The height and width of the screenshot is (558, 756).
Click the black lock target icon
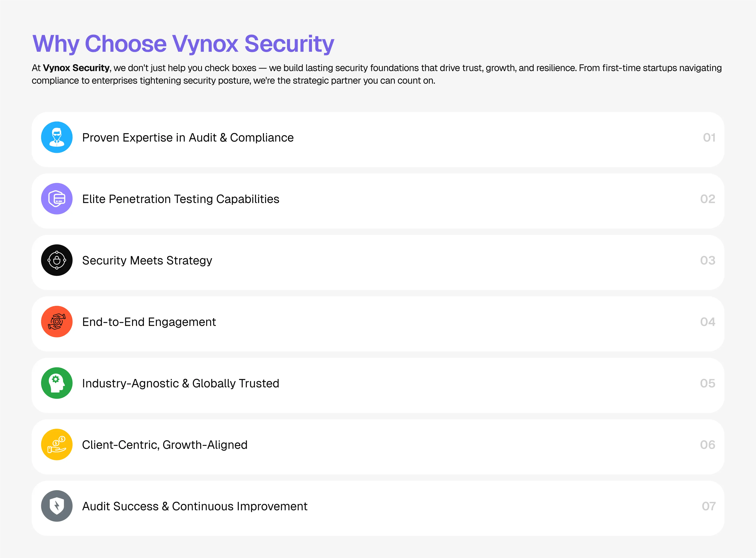(x=57, y=260)
